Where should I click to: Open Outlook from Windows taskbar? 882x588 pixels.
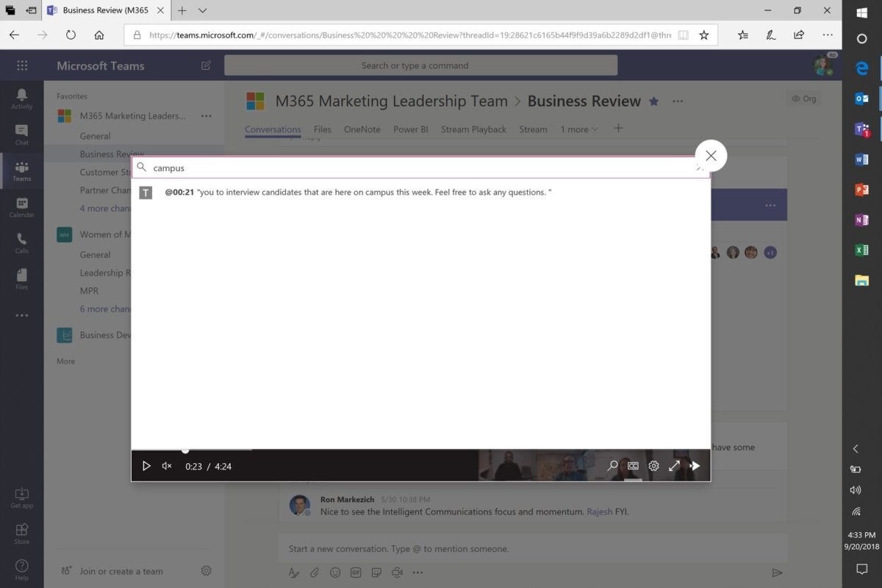[x=862, y=98]
